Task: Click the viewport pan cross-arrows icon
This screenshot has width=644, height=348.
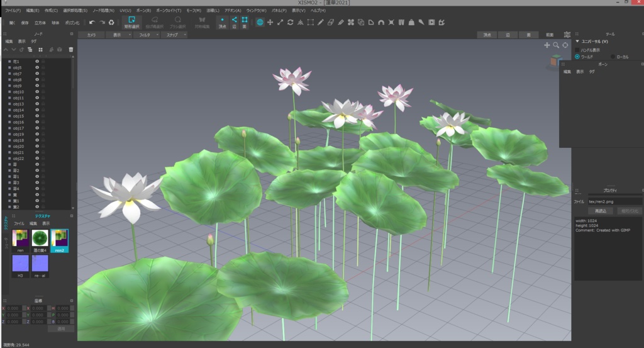Action: click(547, 45)
